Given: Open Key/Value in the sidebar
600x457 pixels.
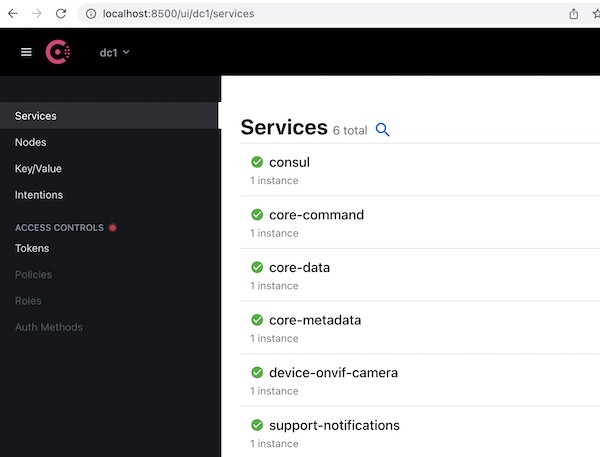Looking at the screenshot, I should pos(38,168).
